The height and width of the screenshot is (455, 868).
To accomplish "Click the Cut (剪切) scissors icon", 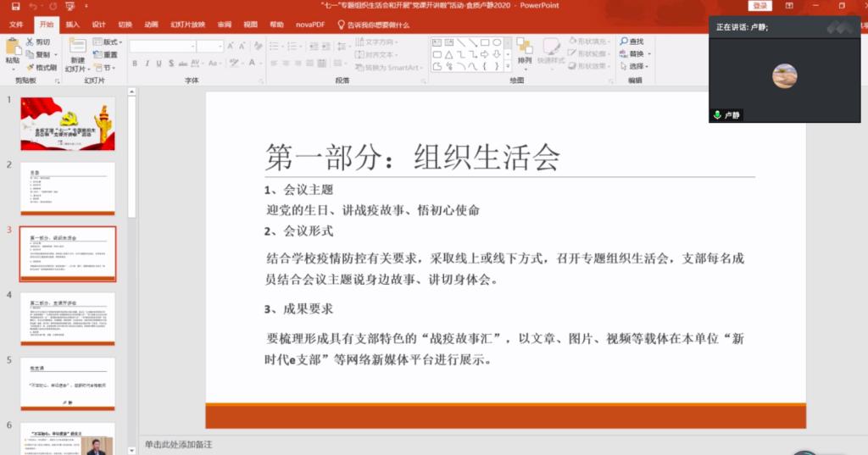I will click(x=31, y=42).
